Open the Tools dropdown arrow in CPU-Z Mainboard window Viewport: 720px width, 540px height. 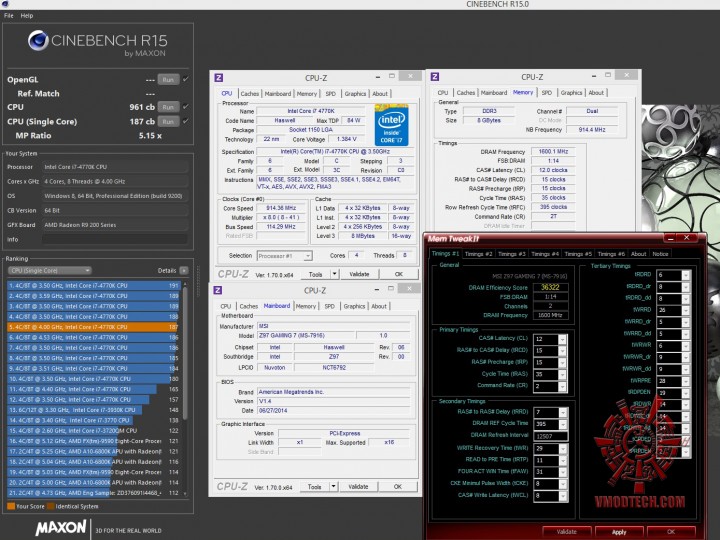[333, 487]
